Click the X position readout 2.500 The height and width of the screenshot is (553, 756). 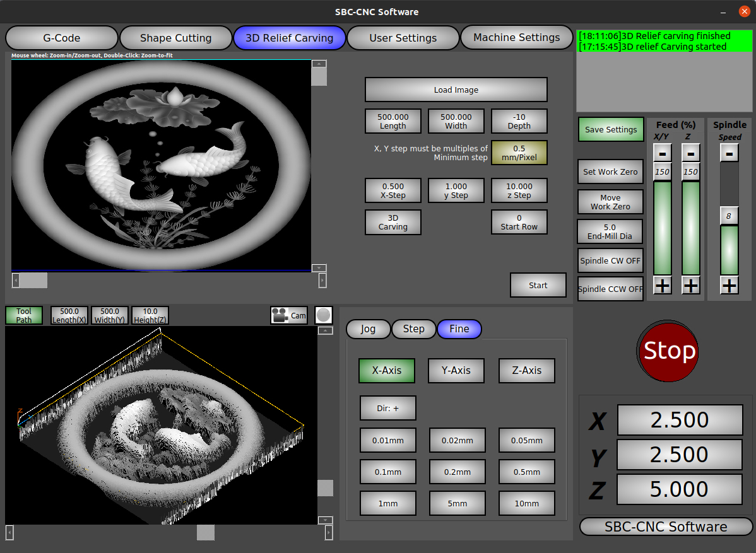click(680, 420)
